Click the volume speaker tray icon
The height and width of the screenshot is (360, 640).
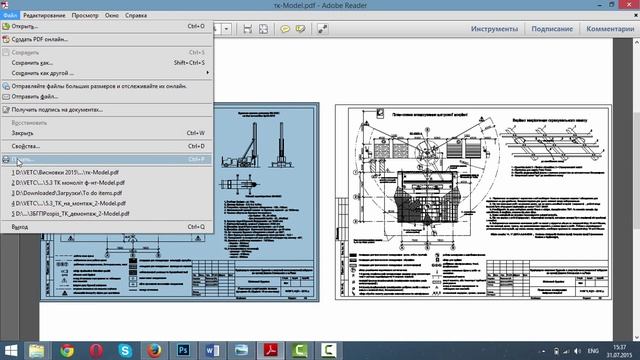[577, 351]
